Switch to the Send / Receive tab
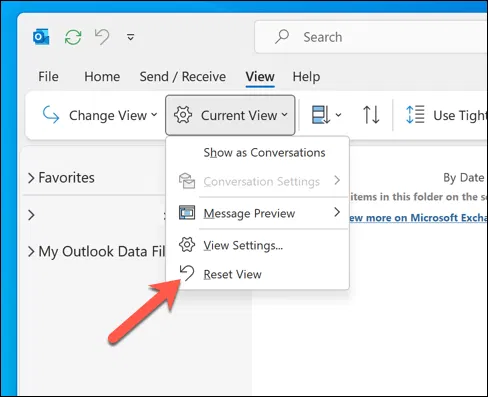This screenshot has width=488, height=397. click(183, 77)
